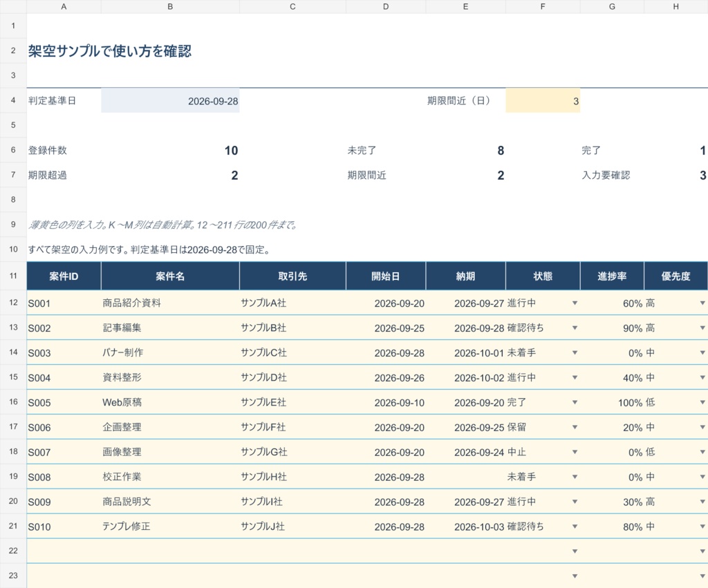The width and height of the screenshot is (708, 588).
Task: Expand 状態 dropdown arrow for S006 保留
Action: coord(575,427)
